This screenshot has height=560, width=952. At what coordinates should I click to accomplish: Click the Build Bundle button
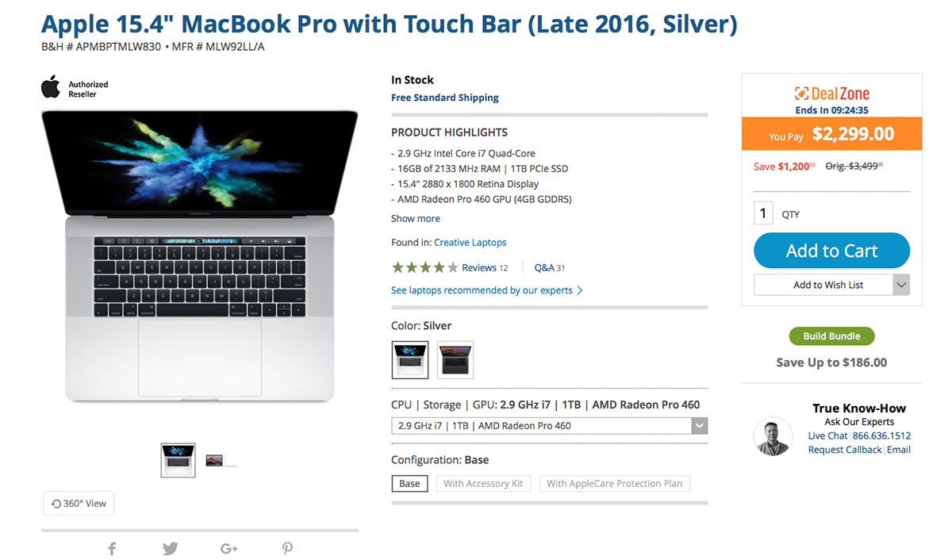[x=831, y=336]
